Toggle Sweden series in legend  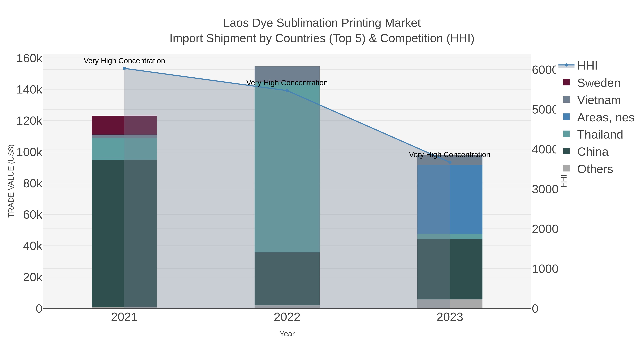point(592,83)
